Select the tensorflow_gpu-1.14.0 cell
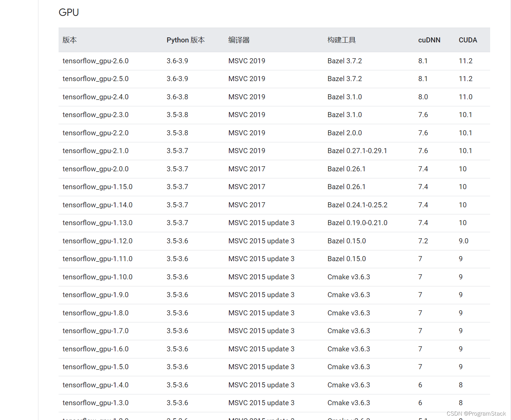 coord(98,205)
